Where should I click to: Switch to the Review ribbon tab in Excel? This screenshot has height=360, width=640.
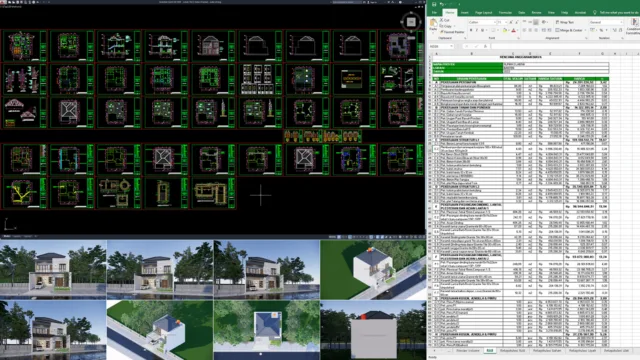(x=536, y=13)
